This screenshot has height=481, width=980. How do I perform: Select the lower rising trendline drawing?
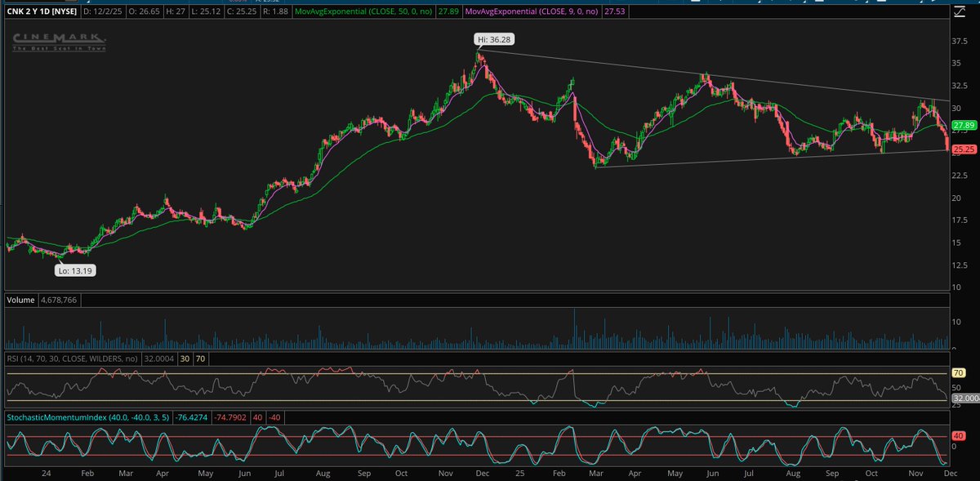(x=772, y=159)
